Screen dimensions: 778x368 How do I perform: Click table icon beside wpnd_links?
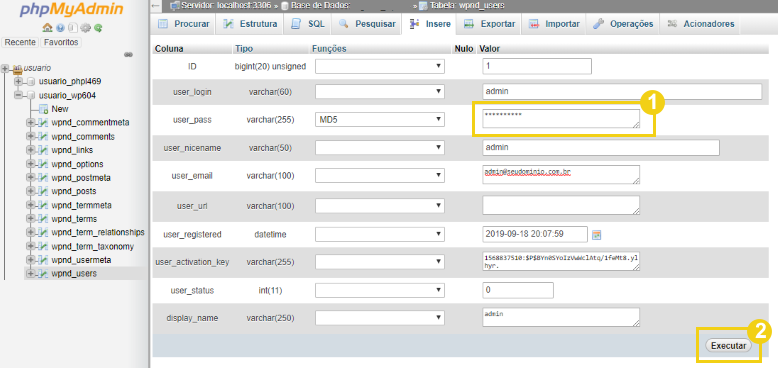click(x=43, y=150)
